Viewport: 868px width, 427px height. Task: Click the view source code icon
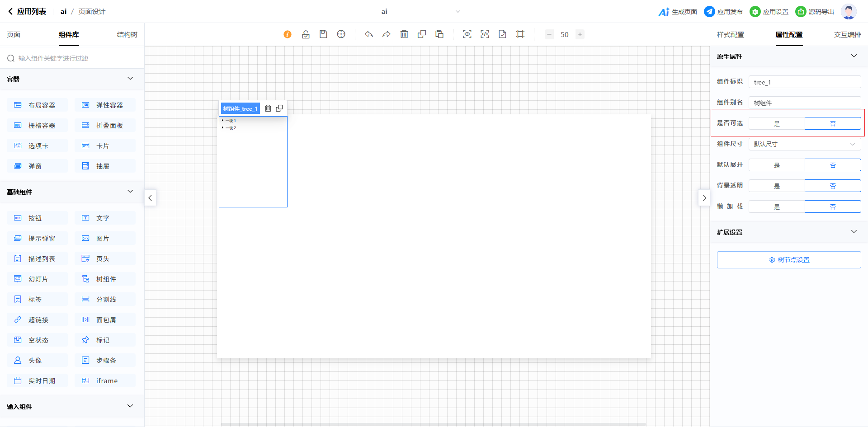pos(485,34)
